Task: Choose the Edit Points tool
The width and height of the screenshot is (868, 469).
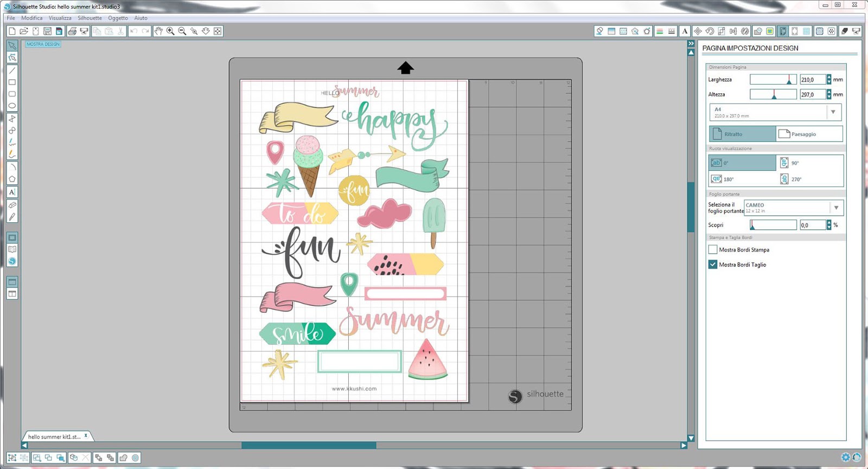Action: click(12, 57)
